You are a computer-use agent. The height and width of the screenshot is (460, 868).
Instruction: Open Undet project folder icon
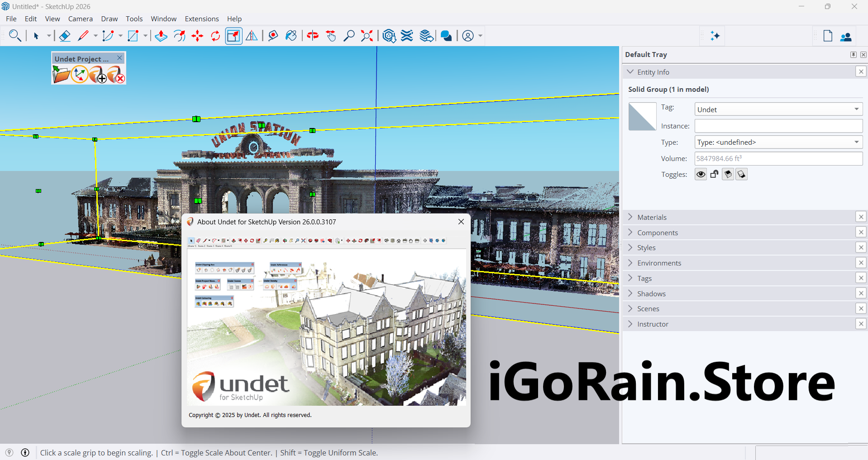pyautogui.click(x=61, y=75)
